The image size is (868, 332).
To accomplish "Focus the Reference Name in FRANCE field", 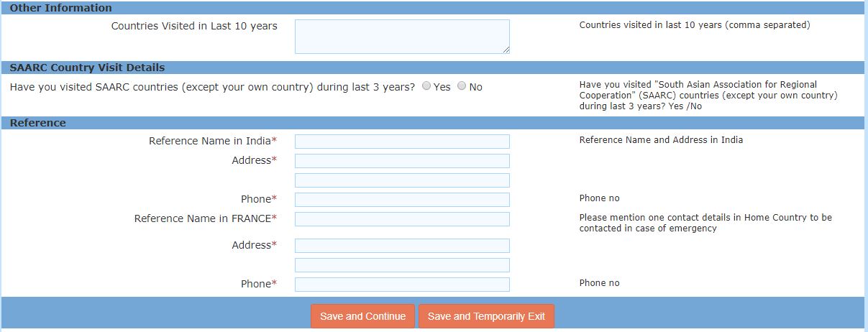I will pos(402,219).
